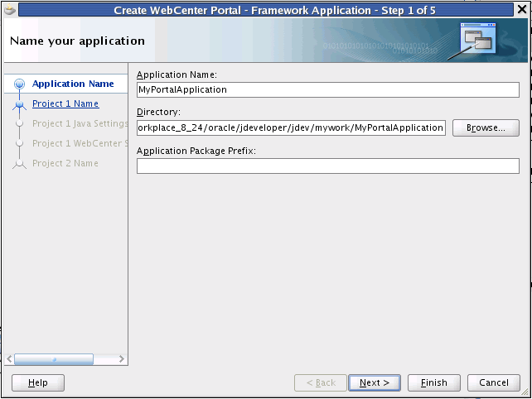Click the Application Package Prefix field
532x399 pixels.
pos(328,166)
